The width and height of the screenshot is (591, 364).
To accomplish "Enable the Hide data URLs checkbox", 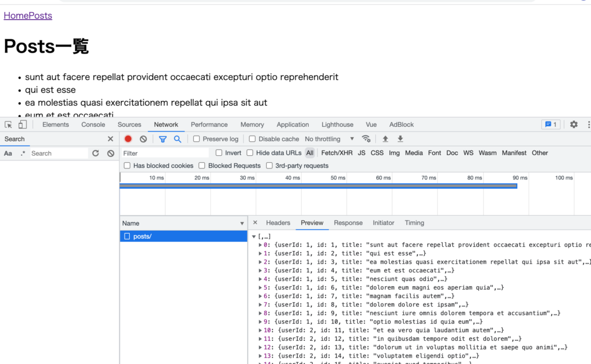I will 250,153.
